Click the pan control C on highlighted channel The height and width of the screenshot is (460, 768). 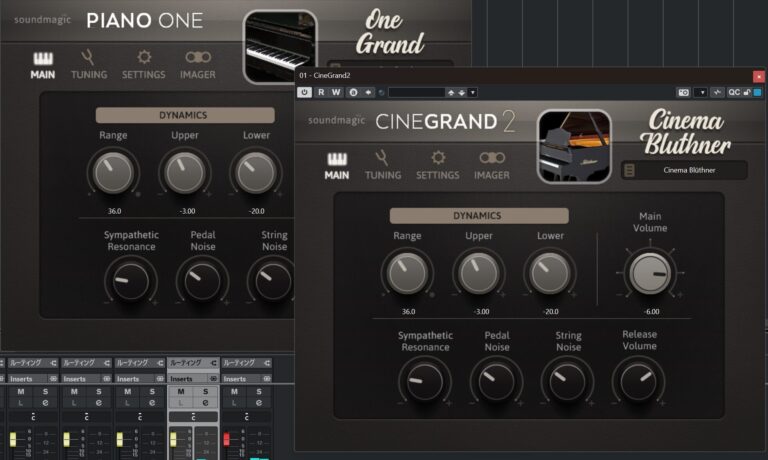193,417
